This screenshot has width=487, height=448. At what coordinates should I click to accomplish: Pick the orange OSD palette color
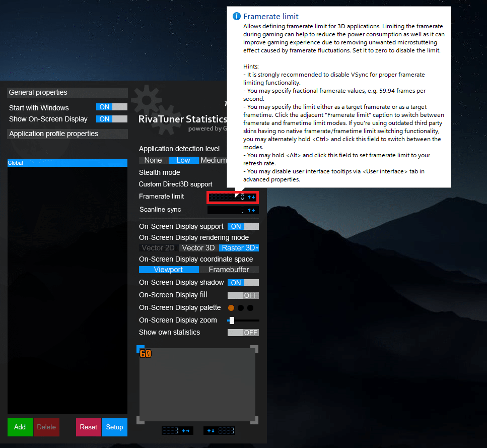click(x=231, y=308)
